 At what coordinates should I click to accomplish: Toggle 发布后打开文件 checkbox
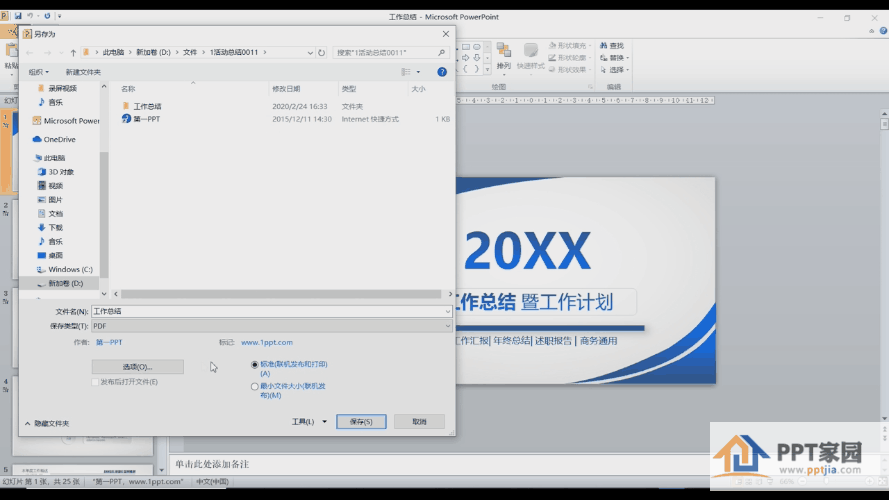pos(95,382)
